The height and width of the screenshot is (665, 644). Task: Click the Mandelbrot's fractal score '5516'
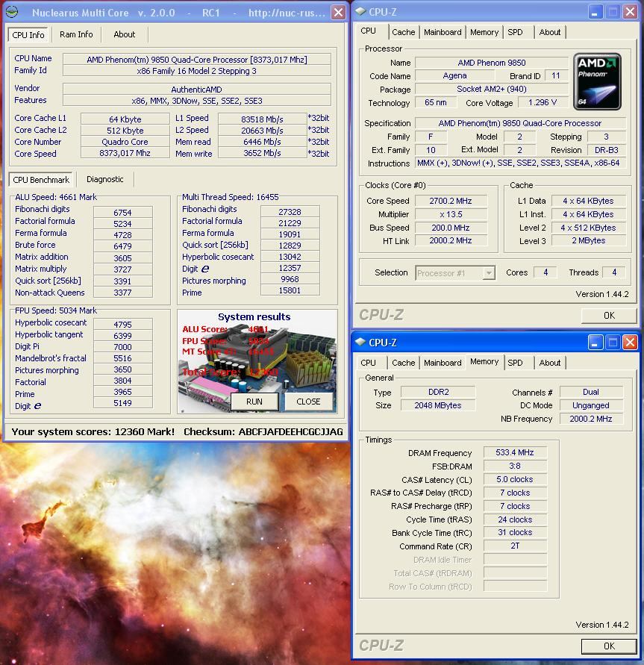(x=122, y=358)
